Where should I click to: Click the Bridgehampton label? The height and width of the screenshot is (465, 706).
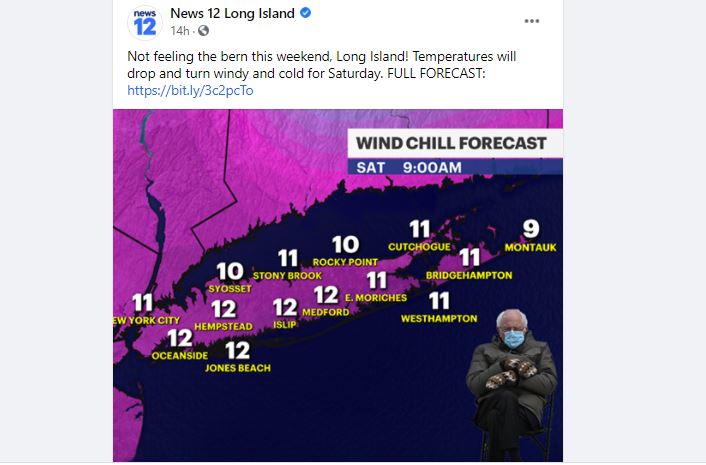(469, 275)
